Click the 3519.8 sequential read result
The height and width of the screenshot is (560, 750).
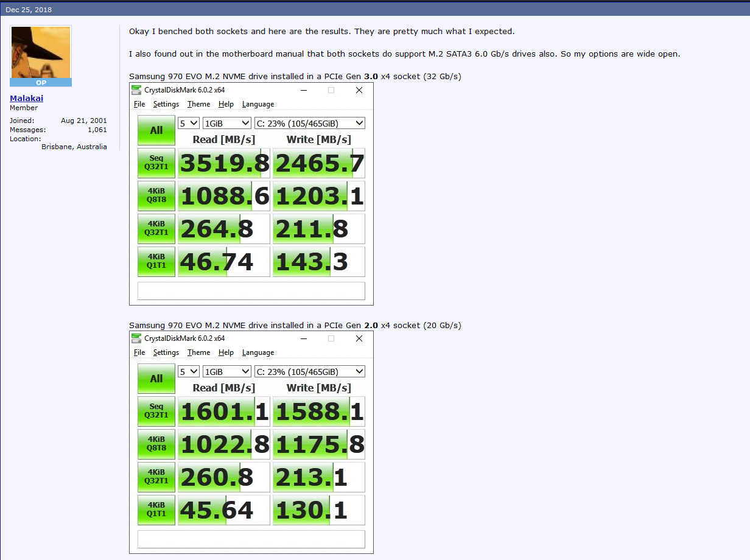point(224,163)
